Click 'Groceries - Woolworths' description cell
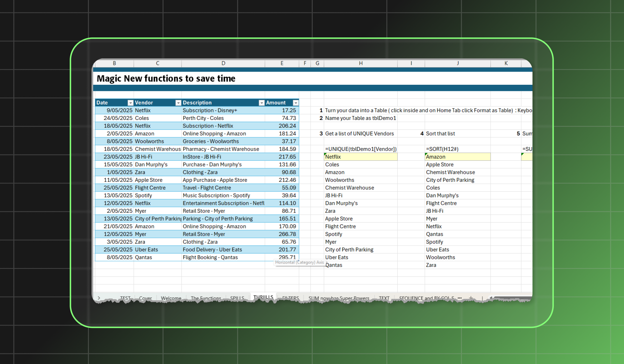Viewport: 624px width, 364px height. point(223,141)
